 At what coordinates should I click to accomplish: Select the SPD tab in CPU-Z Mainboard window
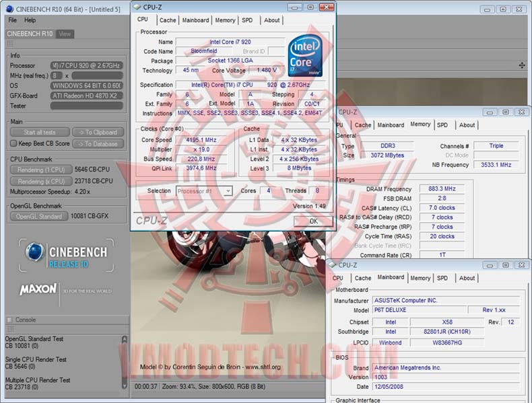[442, 278]
